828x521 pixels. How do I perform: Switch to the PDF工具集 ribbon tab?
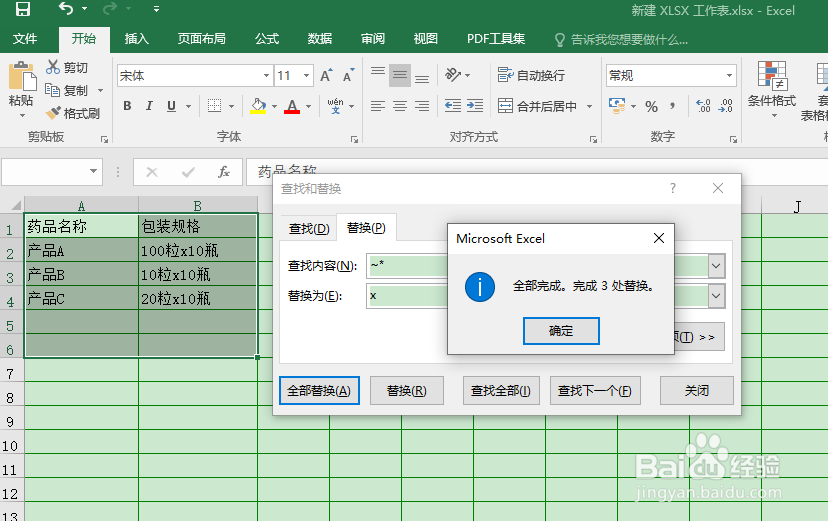coord(496,39)
